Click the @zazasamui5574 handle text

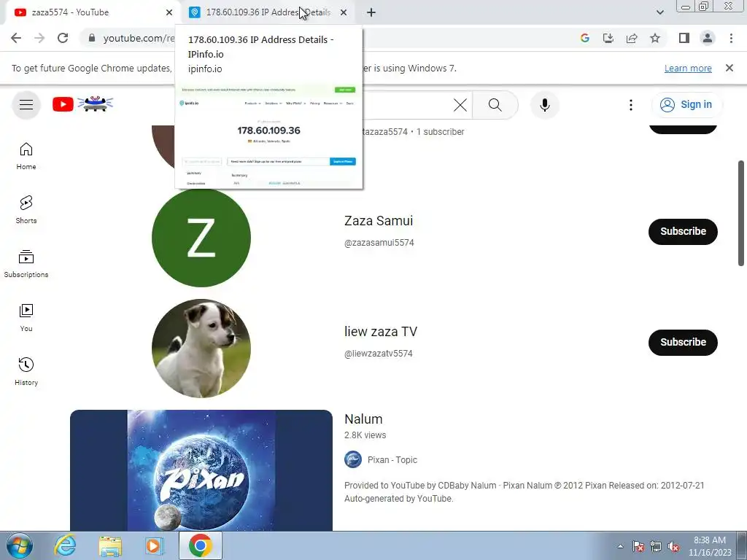[x=379, y=243]
